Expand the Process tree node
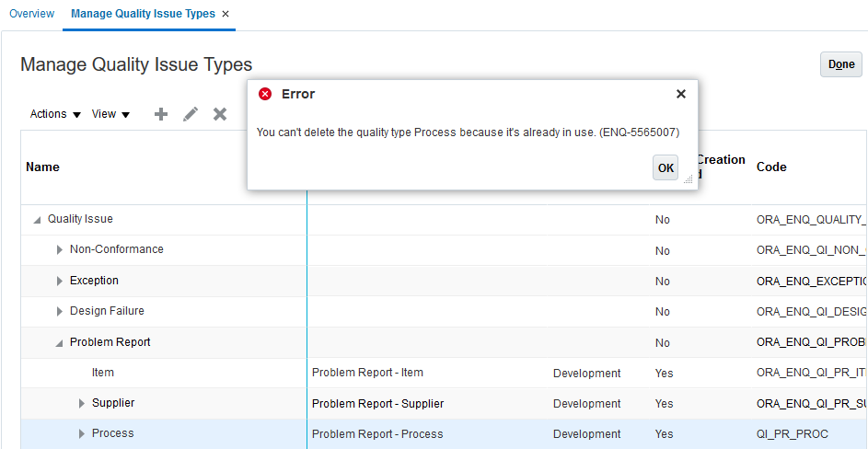868x449 pixels. [82, 433]
